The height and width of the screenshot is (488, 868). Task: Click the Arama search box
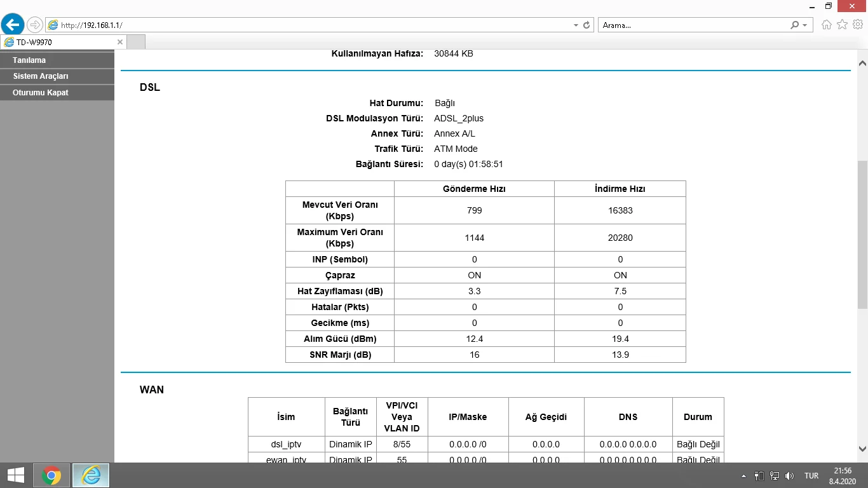point(693,25)
